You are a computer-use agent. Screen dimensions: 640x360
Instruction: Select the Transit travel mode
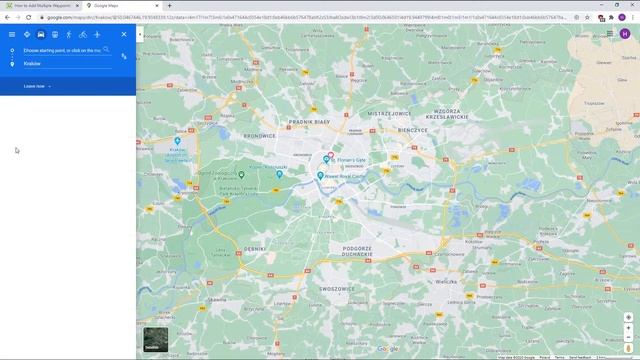[55, 35]
